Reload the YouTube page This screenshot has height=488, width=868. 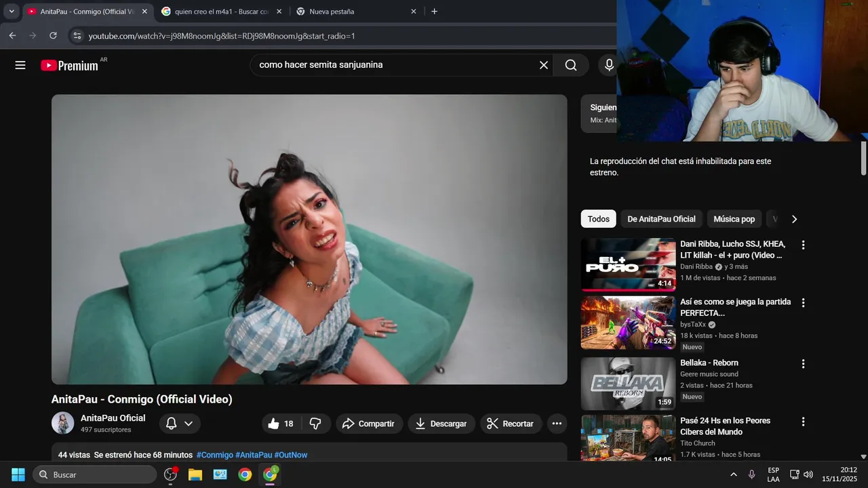tap(53, 35)
